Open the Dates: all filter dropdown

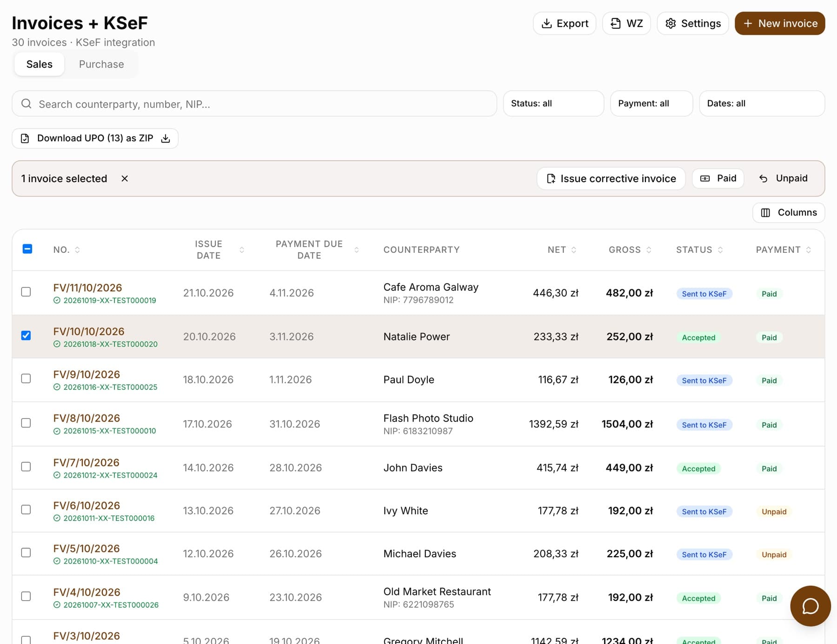tap(762, 104)
